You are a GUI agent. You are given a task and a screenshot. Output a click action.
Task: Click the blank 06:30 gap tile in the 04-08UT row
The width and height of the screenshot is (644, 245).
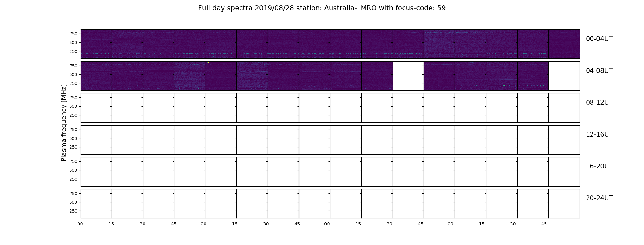click(x=408, y=76)
